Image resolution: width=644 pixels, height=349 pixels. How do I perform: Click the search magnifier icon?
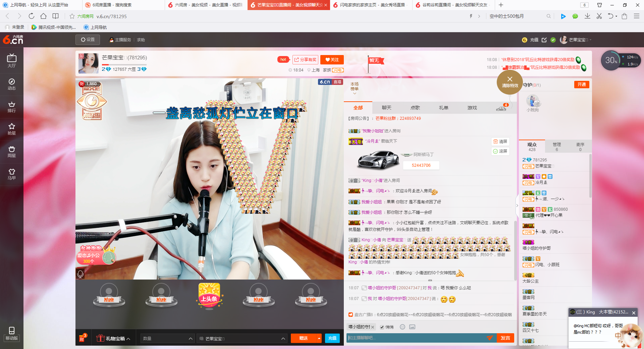pos(549,16)
